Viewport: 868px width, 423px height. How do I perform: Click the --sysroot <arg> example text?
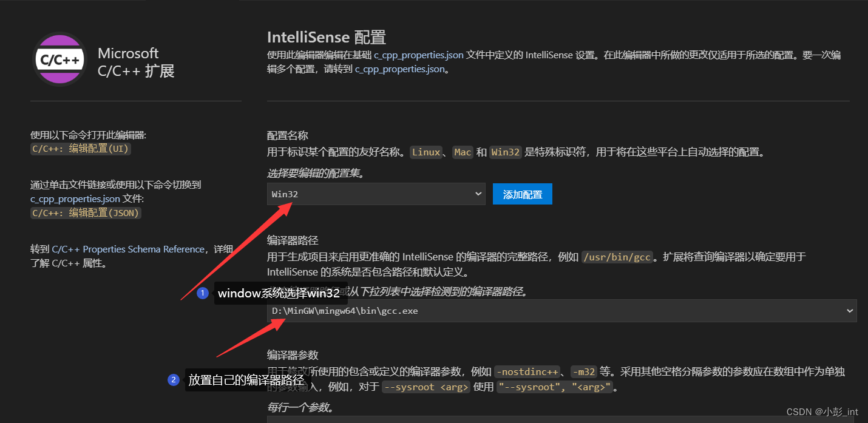click(426, 387)
